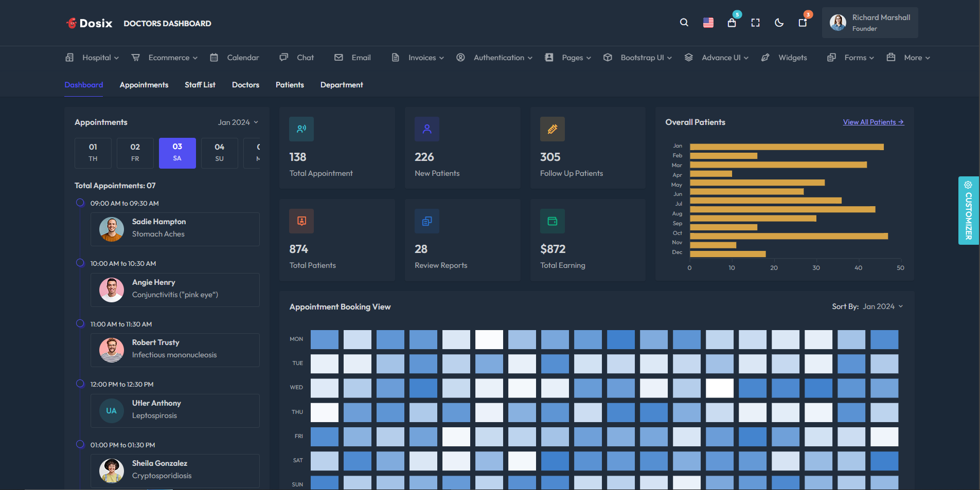Expand the Bootstrap UI dropdown menu
This screenshot has width=980, height=490.
[669, 58]
